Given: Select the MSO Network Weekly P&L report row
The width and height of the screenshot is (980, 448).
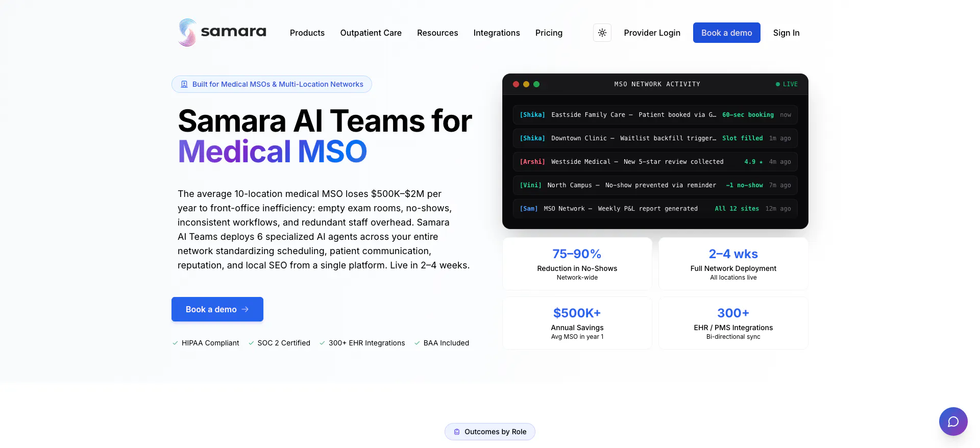Looking at the screenshot, I should pyautogui.click(x=655, y=209).
